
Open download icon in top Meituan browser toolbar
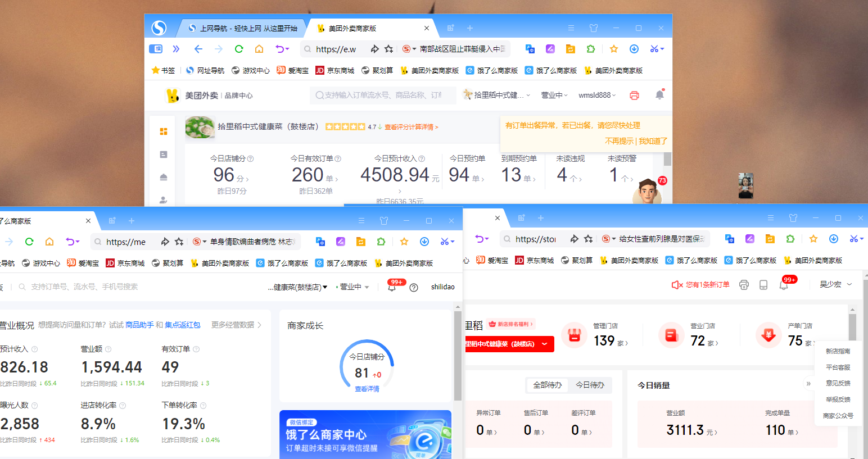tap(634, 49)
